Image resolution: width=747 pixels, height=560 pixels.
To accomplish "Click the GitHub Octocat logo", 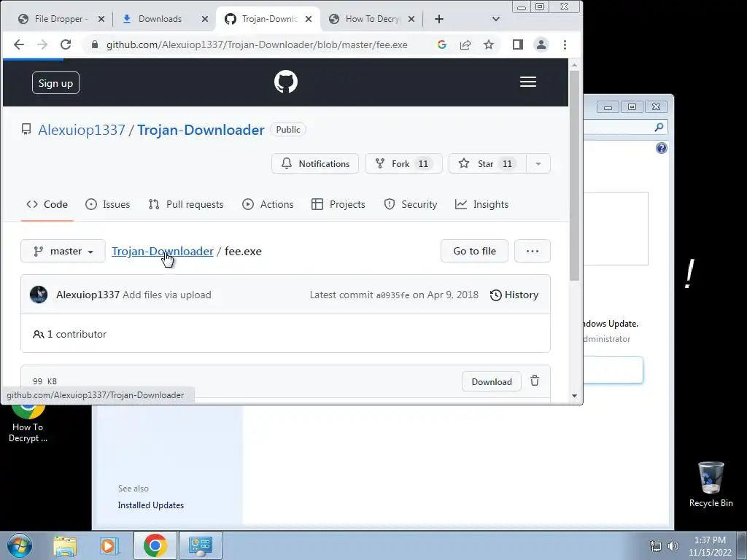I will pyautogui.click(x=286, y=82).
